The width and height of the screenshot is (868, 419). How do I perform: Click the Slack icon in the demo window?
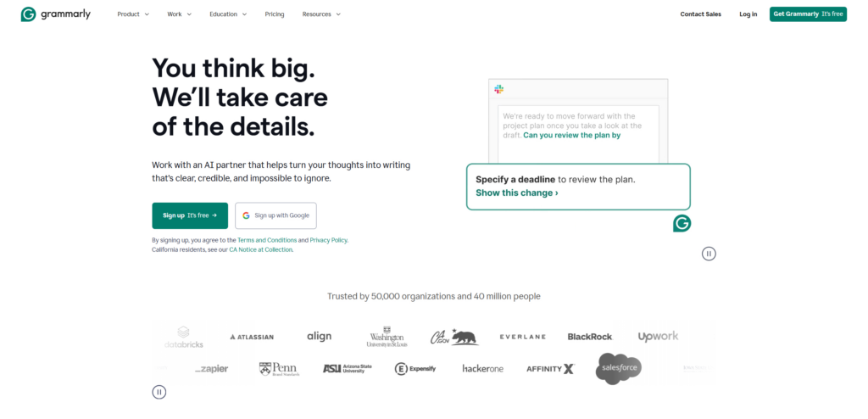click(x=499, y=89)
